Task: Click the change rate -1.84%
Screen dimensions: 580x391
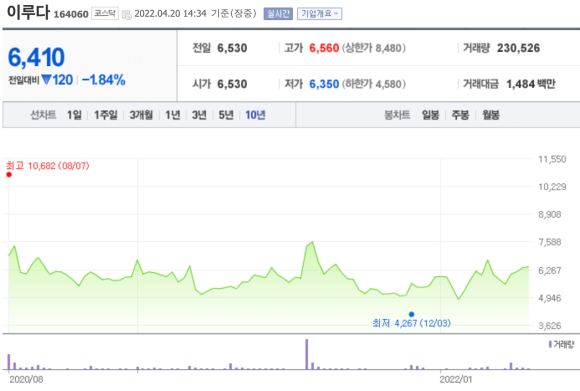Action: 104,80
